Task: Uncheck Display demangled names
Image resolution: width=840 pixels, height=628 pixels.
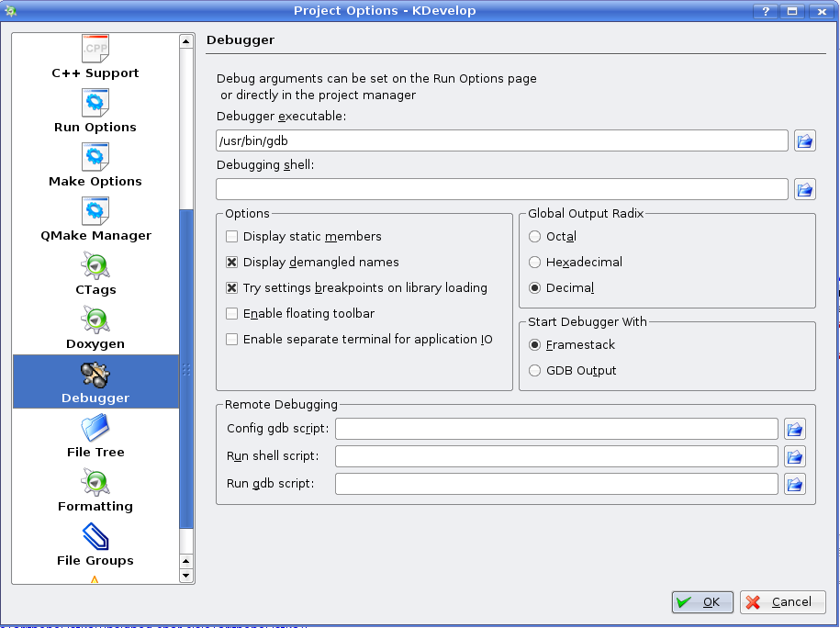Action: click(232, 262)
